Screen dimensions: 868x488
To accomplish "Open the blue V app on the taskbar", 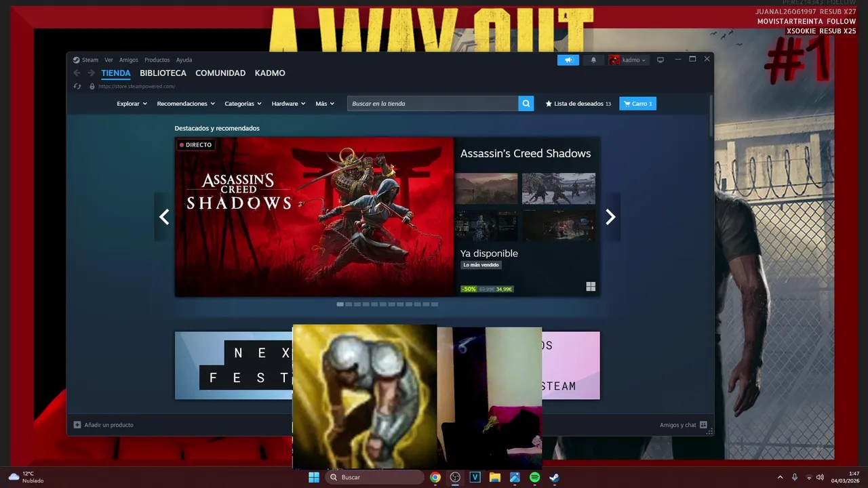I will [475, 477].
